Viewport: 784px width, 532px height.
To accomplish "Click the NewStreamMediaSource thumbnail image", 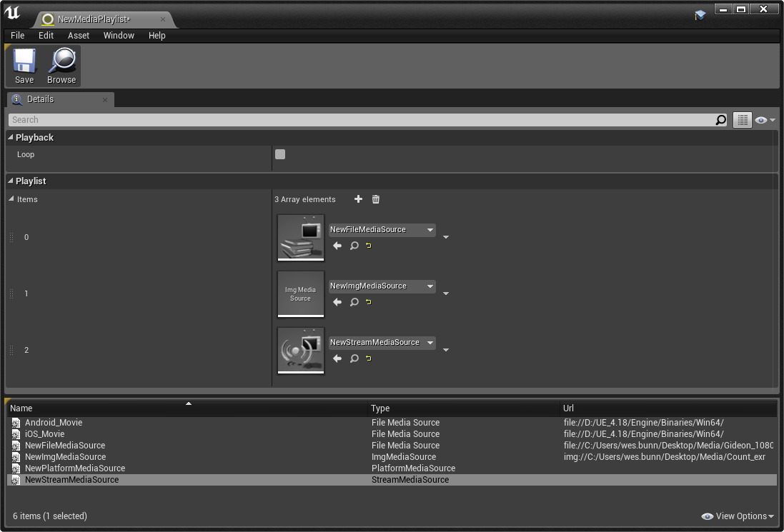I will point(300,350).
